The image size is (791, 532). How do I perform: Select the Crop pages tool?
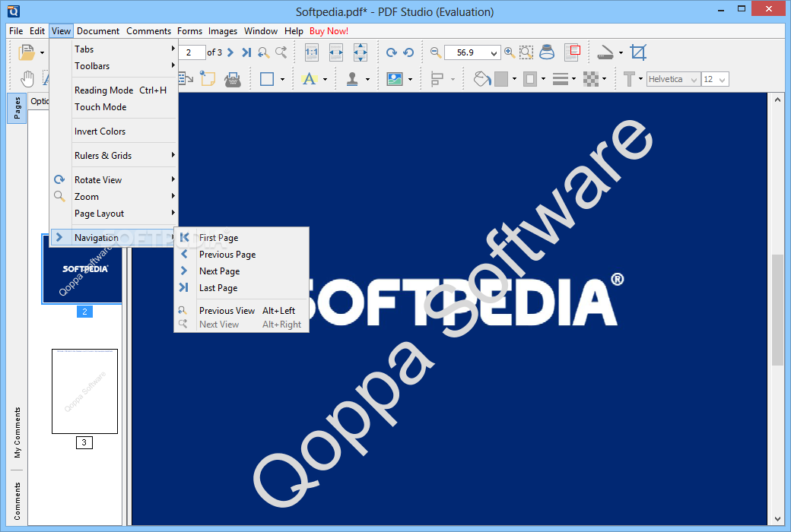(x=638, y=52)
